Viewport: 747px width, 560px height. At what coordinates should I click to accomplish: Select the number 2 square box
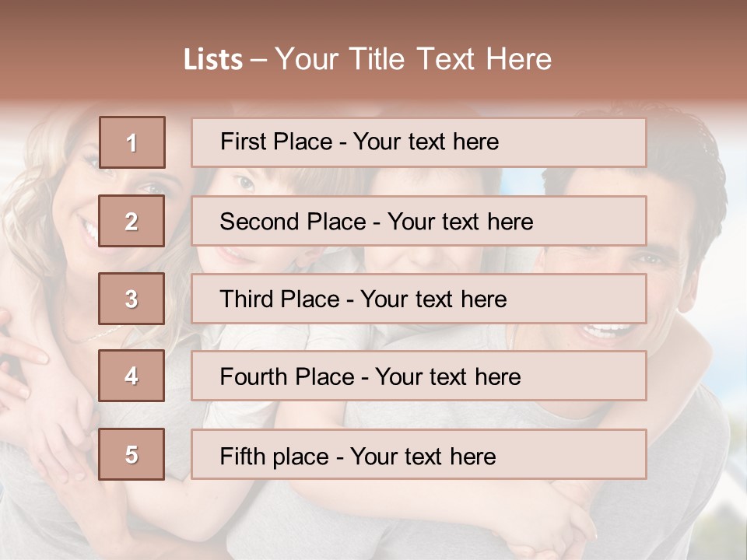[x=132, y=221]
